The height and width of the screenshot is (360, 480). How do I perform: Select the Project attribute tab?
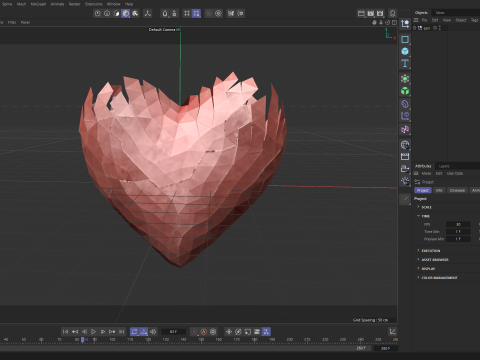click(423, 190)
